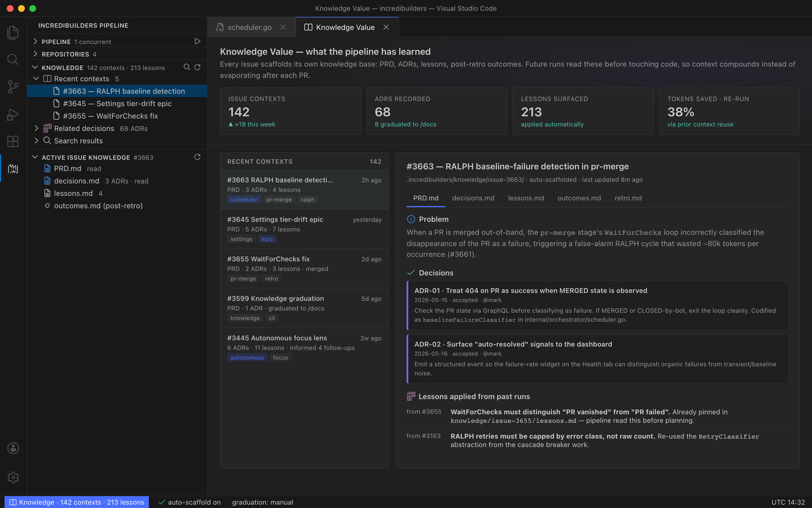812x508 pixels.
Task: Click the Problem info icon
Action: pos(411,219)
